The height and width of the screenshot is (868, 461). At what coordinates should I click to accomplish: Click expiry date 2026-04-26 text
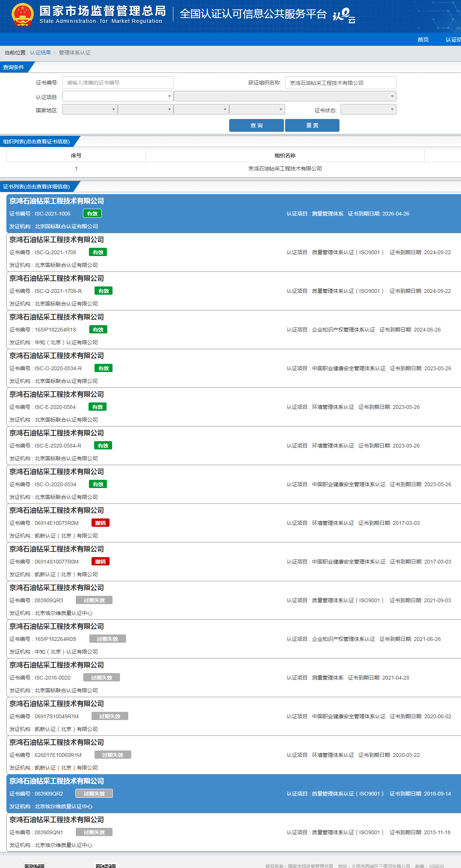click(396, 214)
